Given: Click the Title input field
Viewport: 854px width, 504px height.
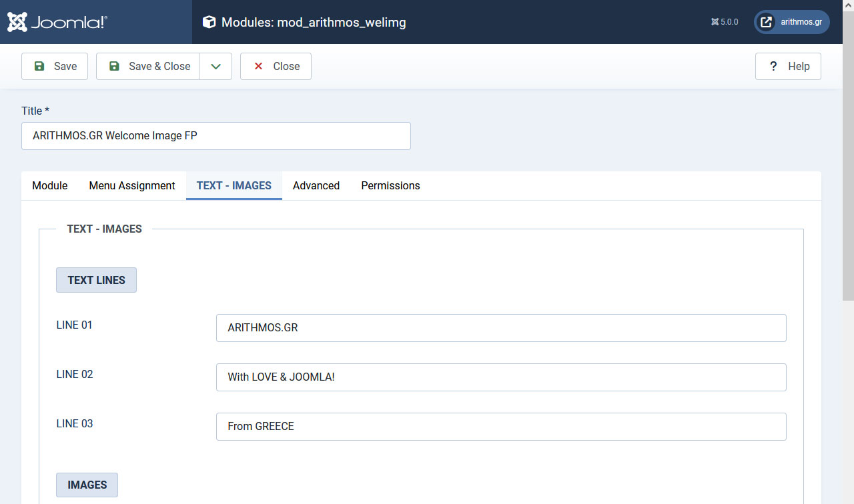Looking at the screenshot, I should pyautogui.click(x=216, y=136).
